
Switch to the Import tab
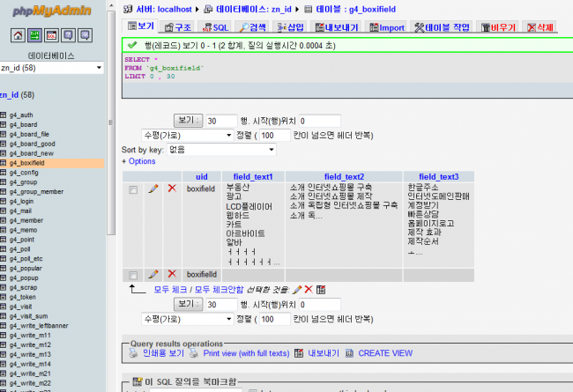pos(386,27)
